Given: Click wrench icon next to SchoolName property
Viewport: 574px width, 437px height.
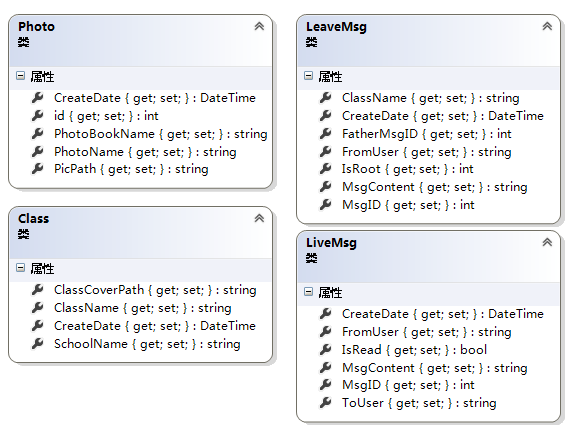Looking at the screenshot, I should pyautogui.click(x=38, y=343).
